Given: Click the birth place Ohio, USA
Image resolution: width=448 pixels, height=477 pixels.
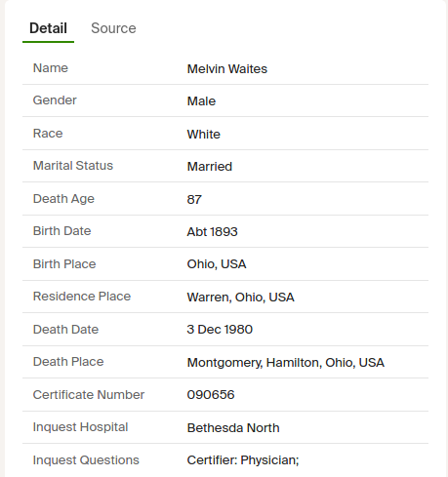Looking at the screenshot, I should [217, 264].
